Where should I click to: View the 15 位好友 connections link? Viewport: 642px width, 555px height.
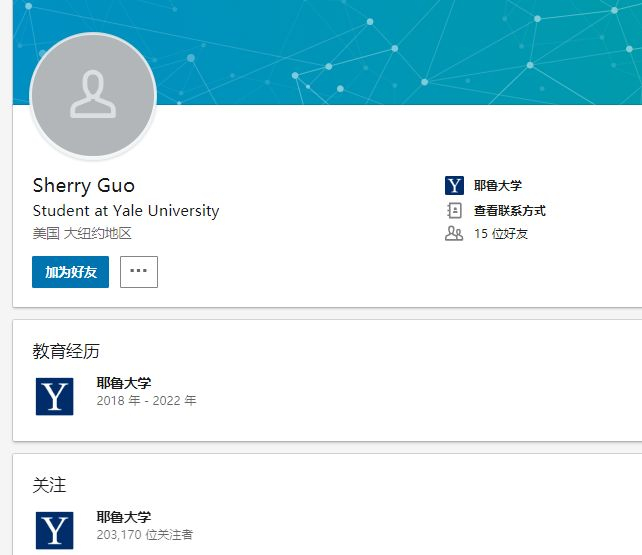[x=501, y=234]
